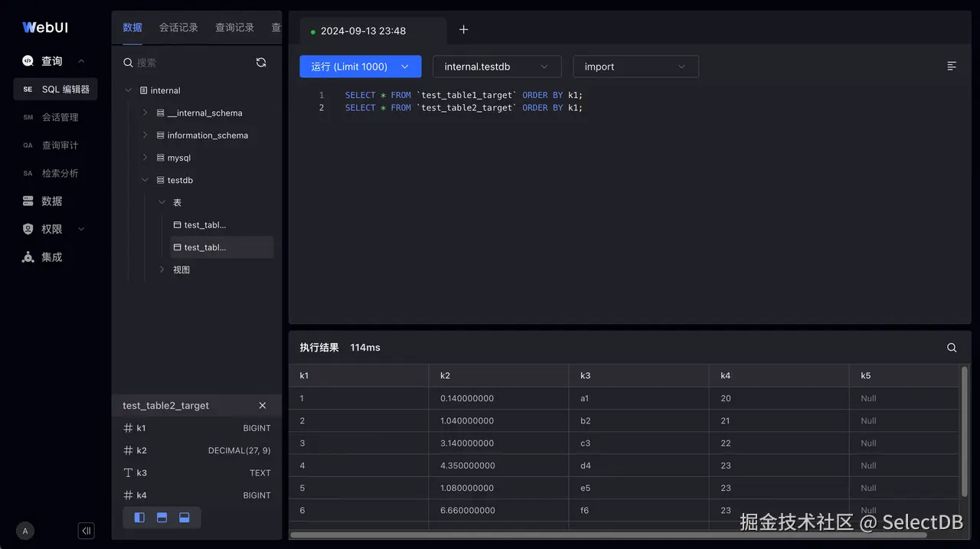Collapse the testdb database node
The image size is (980, 549).
click(145, 180)
